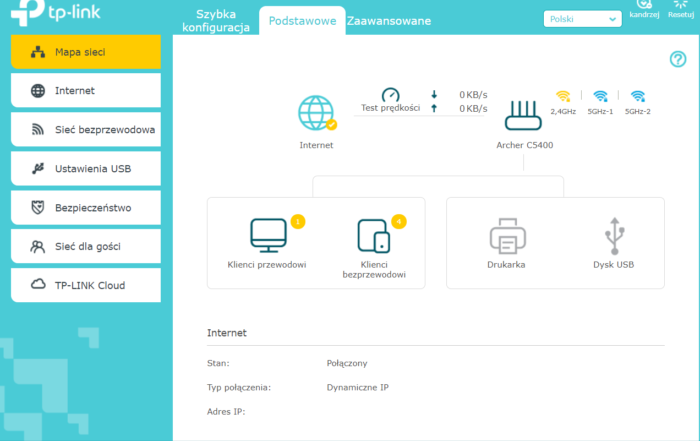Open the help question mark icon
The height and width of the screenshot is (441, 700).
click(x=677, y=60)
